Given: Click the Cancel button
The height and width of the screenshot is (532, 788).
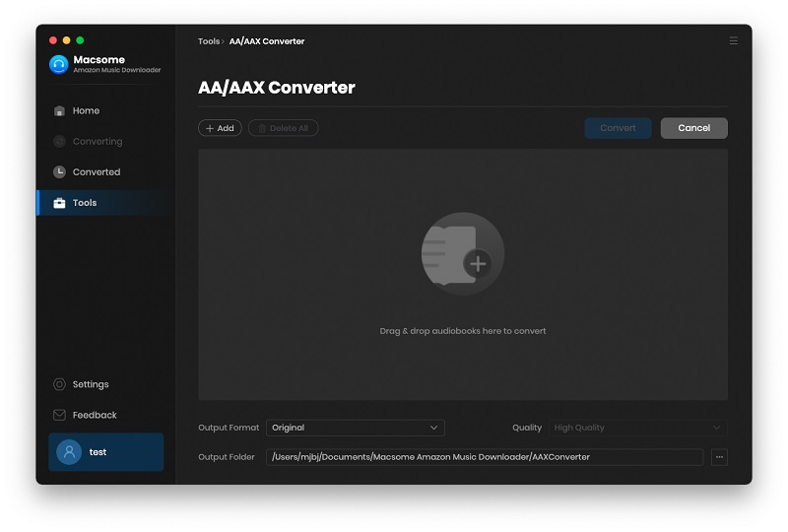Looking at the screenshot, I should (693, 128).
